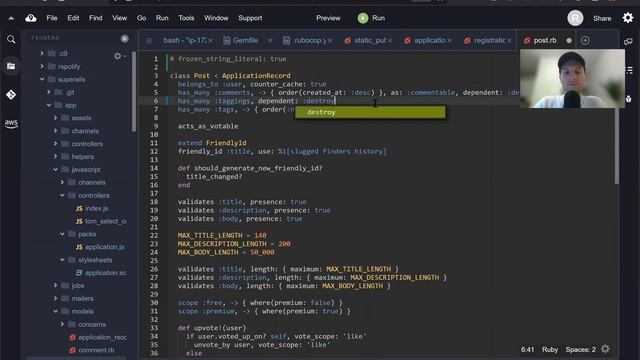
Task: Open the AWS toolkit sidebar icon
Action: (x=11, y=123)
